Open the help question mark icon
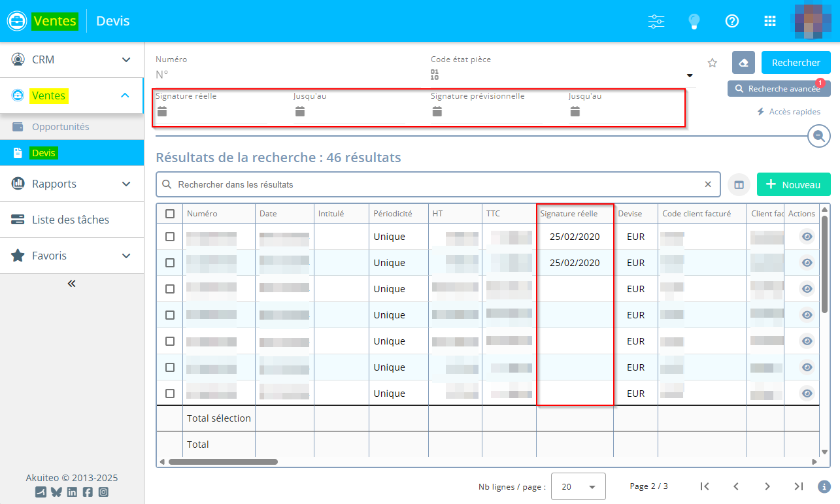This screenshot has height=504, width=840. (732, 21)
